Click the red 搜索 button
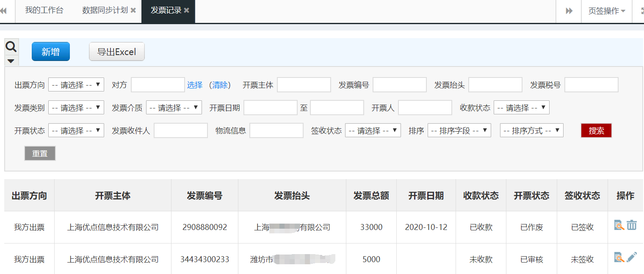 point(596,131)
